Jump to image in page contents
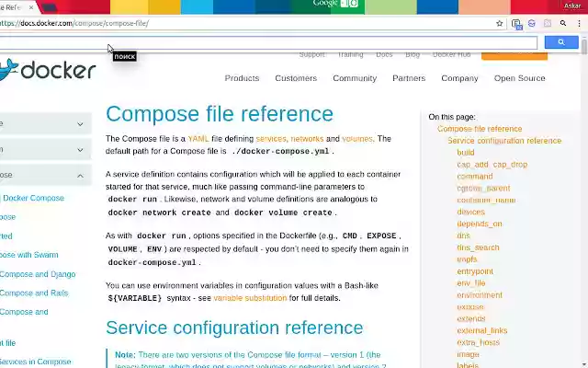Viewport: 588px width, 368px height. tap(468, 354)
